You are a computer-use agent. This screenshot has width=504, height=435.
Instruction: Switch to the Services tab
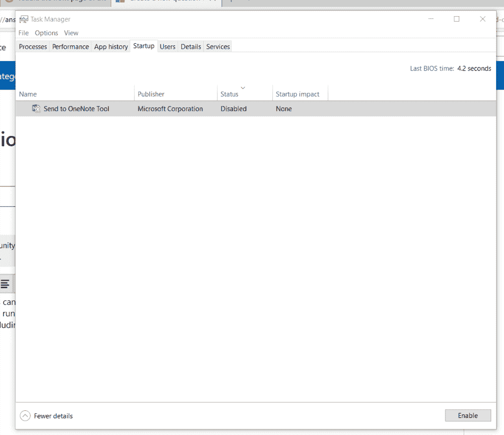(218, 47)
